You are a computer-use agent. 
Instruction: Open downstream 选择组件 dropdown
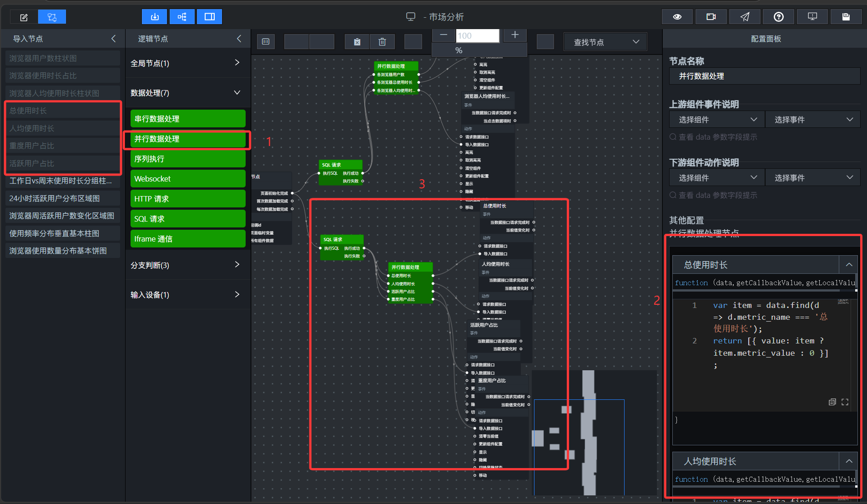[717, 178]
